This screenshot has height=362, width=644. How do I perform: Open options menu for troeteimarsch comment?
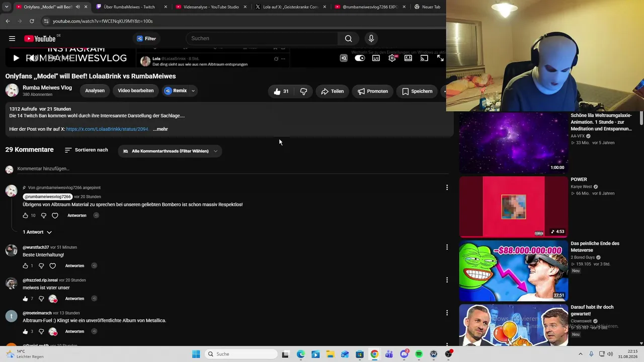pos(447,313)
